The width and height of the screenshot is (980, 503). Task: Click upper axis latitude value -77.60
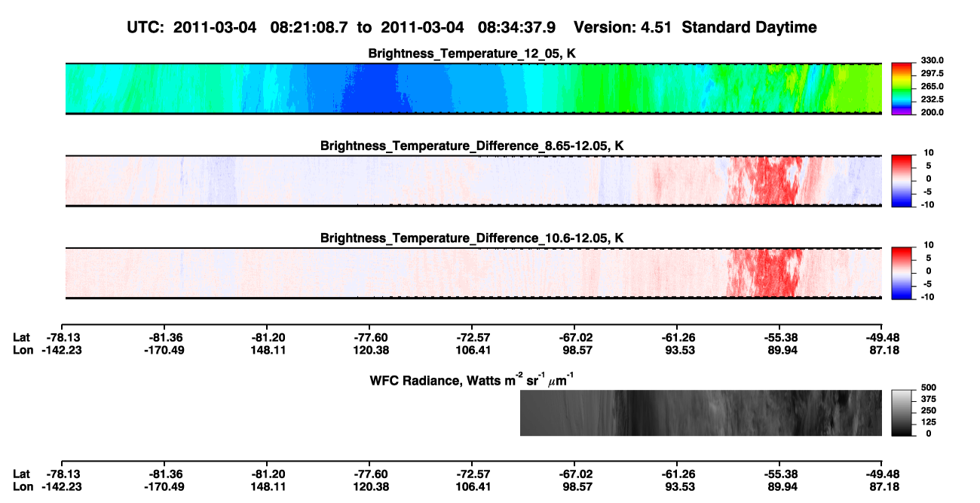(x=369, y=337)
